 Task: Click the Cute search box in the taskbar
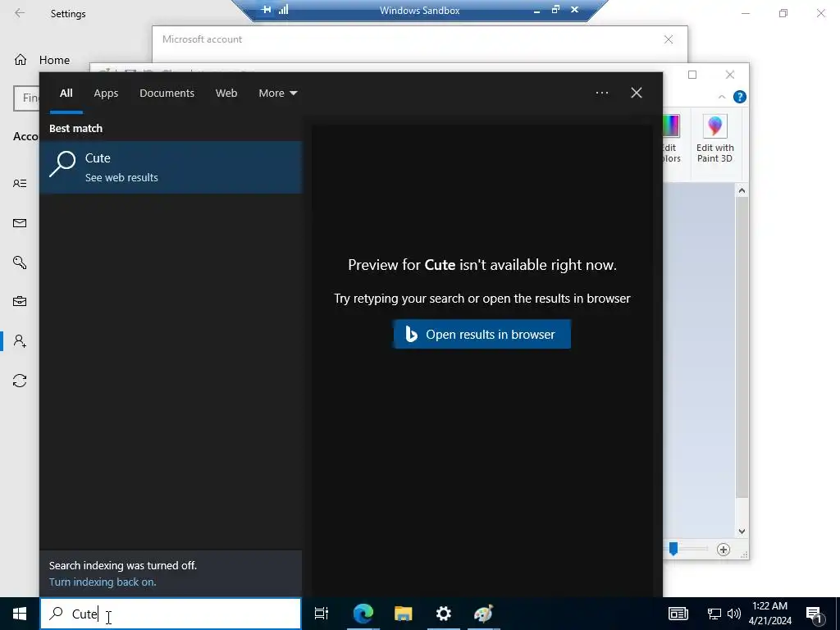pos(171,614)
